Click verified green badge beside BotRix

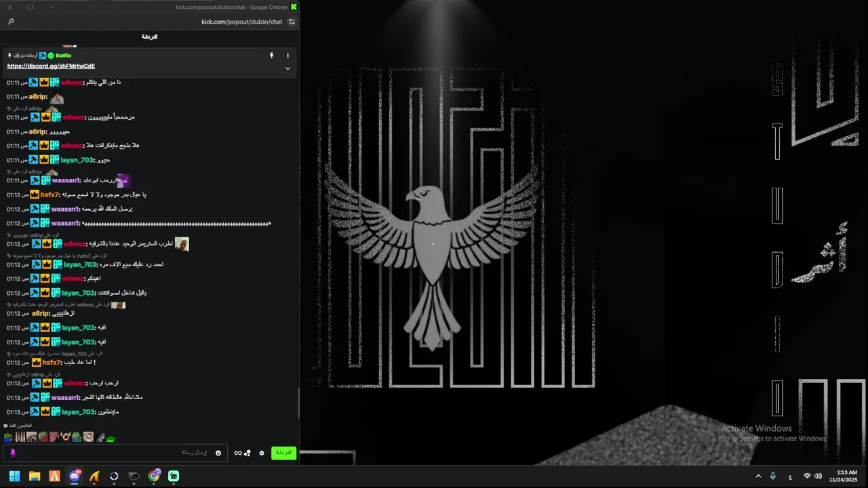pos(51,56)
